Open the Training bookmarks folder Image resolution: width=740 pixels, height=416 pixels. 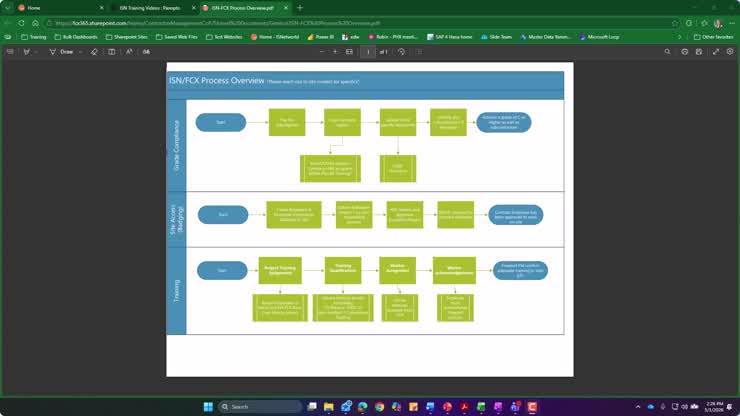[34, 37]
